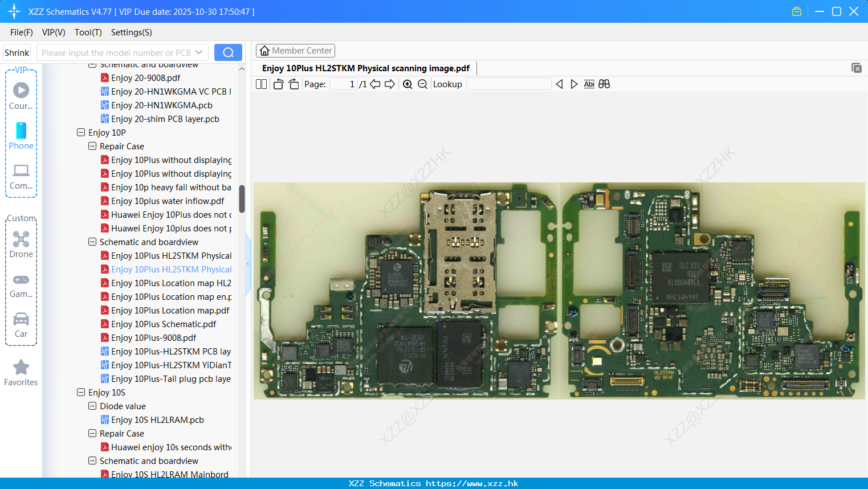Zoom out of the PDF
This screenshot has height=489, width=868.
[x=422, y=84]
